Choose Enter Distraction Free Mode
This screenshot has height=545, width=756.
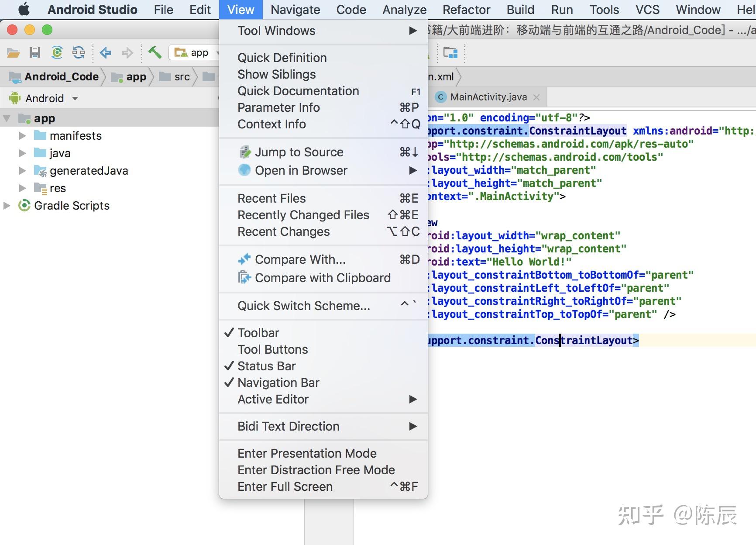pyautogui.click(x=323, y=470)
